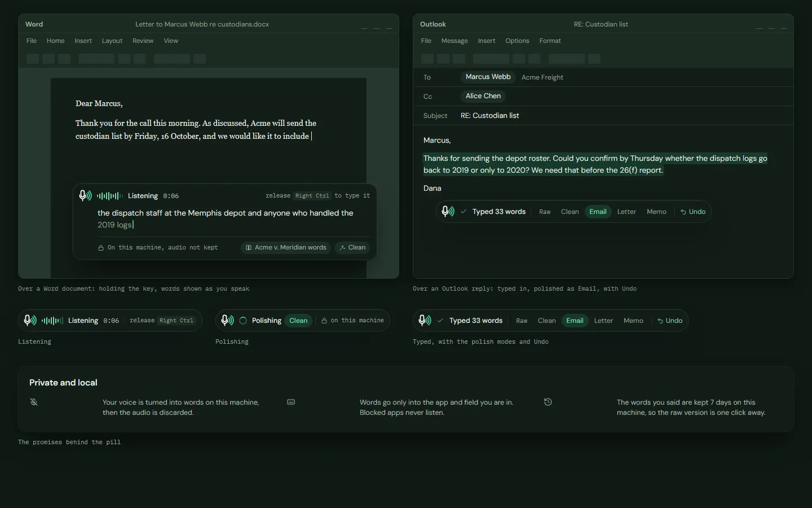Select Clean mode in the Outlook window pill
812x508 pixels.
tap(570, 212)
